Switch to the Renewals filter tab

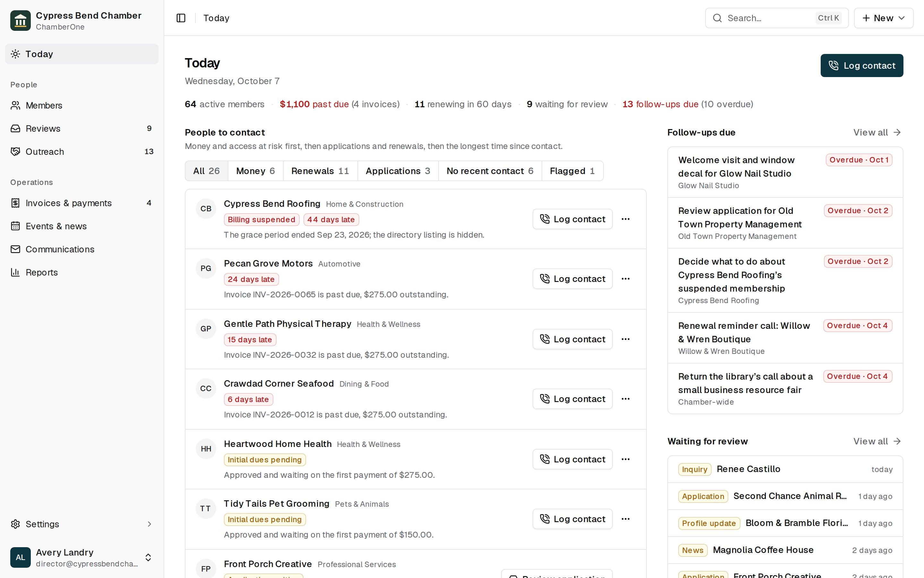click(320, 171)
